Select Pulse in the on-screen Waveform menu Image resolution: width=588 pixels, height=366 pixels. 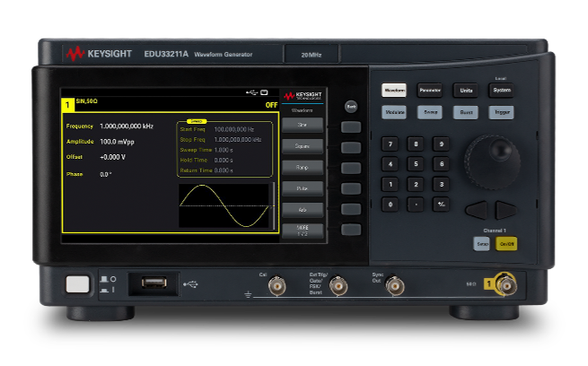303,188
